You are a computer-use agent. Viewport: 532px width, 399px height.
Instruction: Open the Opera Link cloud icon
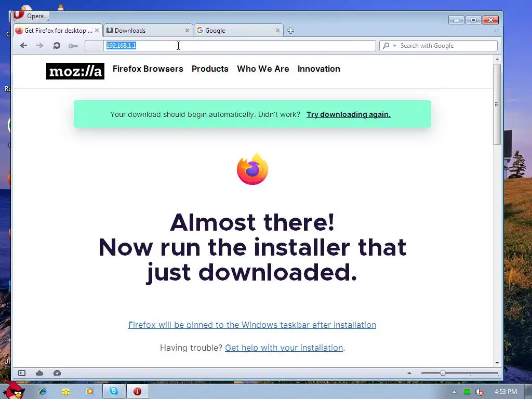(39, 373)
